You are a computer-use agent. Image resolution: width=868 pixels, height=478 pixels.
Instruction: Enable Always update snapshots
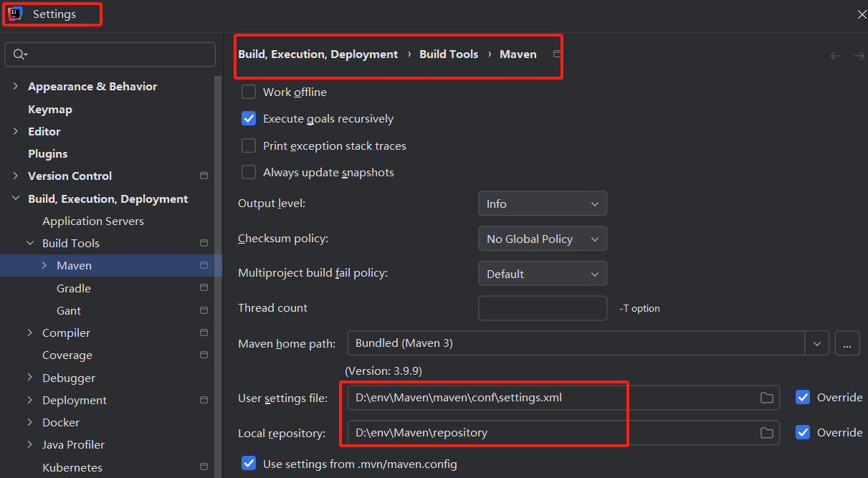(x=249, y=172)
